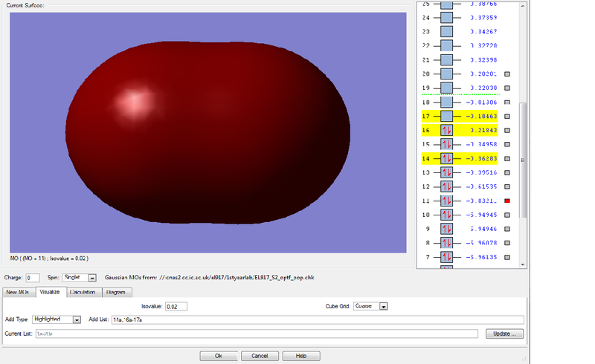Toggle the surface square for MO 14
Image resolution: width=595 pixels, height=364 pixels.
click(x=507, y=158)
